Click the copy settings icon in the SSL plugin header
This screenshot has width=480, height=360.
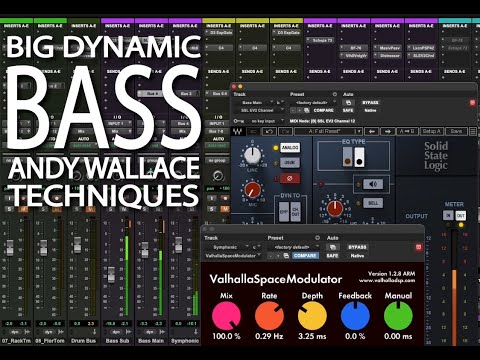click(307, 110)
